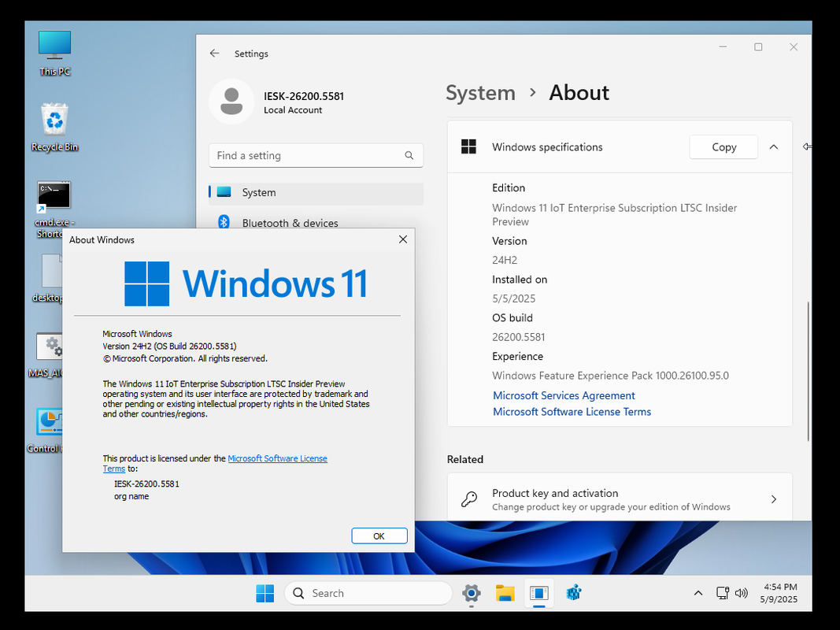Click OS build value 26200.5581
This screenshot has width=840, height=630.
519,337
